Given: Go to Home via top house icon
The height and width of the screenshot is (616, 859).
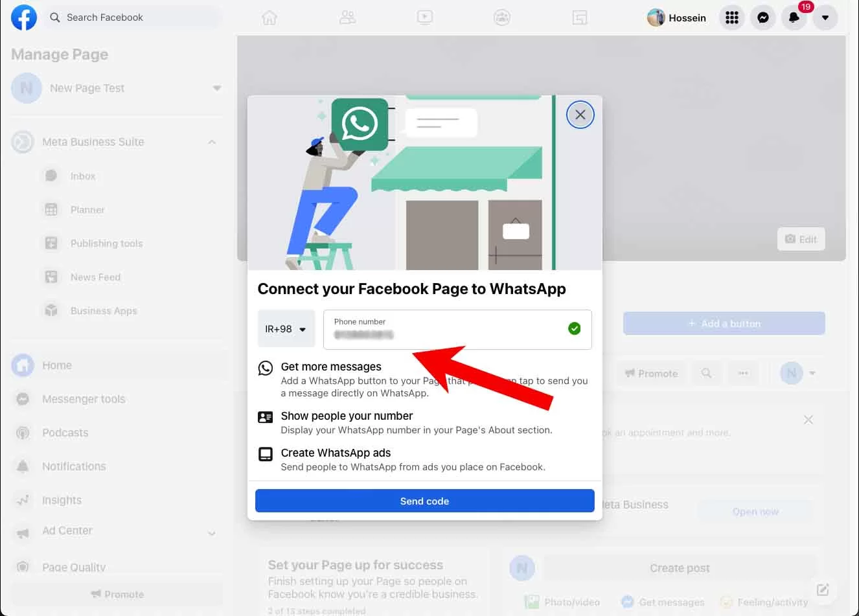Looking at the screenshot, I should pos(269,17).
